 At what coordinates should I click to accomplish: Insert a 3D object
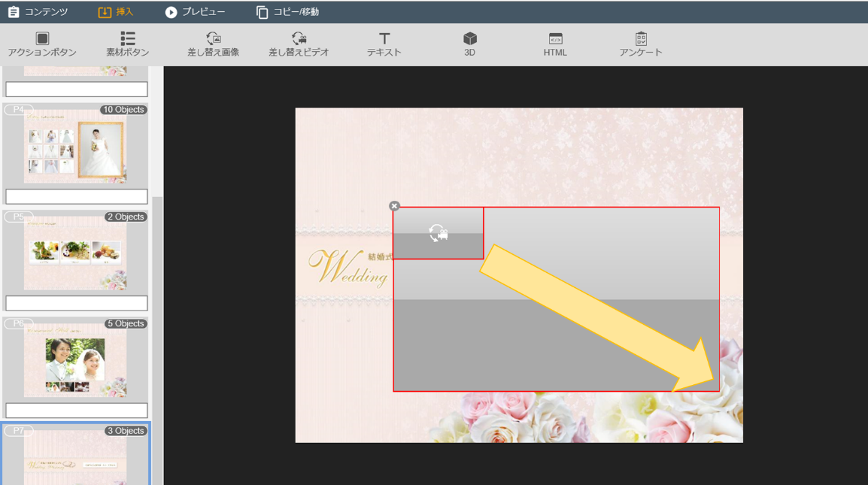(469, 39)
